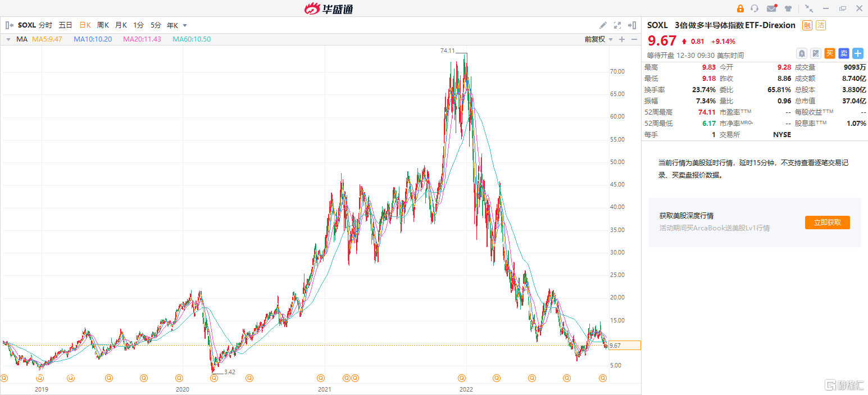Click the 立即获取 button

pyautogui.click(x=828, y=223)
